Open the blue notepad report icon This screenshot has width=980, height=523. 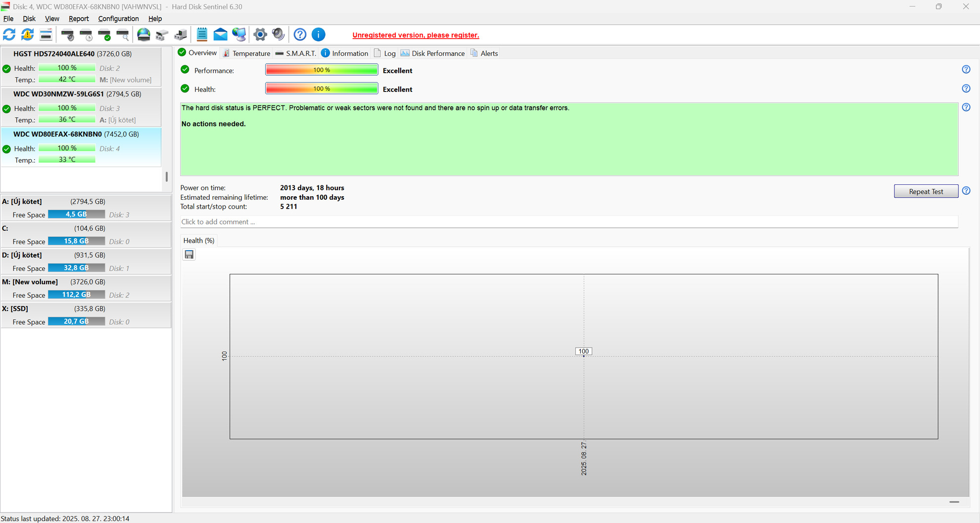(x=202, y=34)
